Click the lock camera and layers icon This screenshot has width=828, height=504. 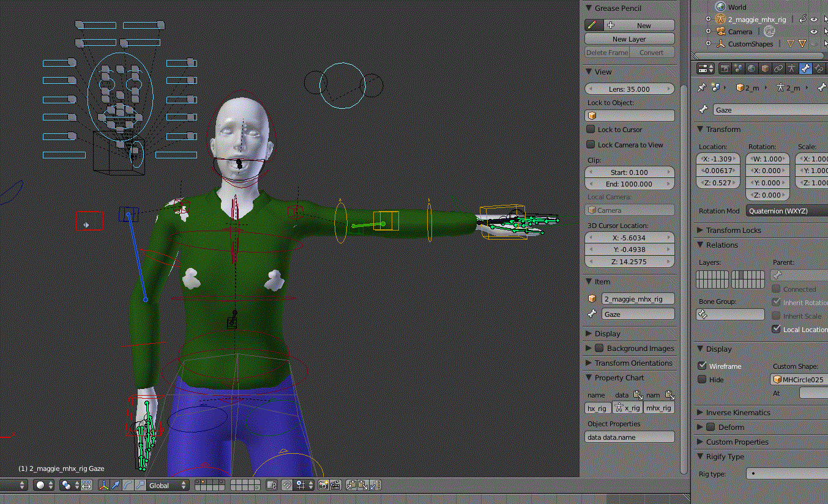[x=271, y=486]
